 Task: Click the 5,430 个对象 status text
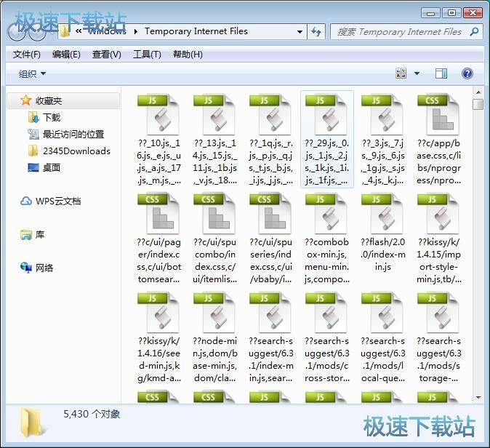[92, 414]
